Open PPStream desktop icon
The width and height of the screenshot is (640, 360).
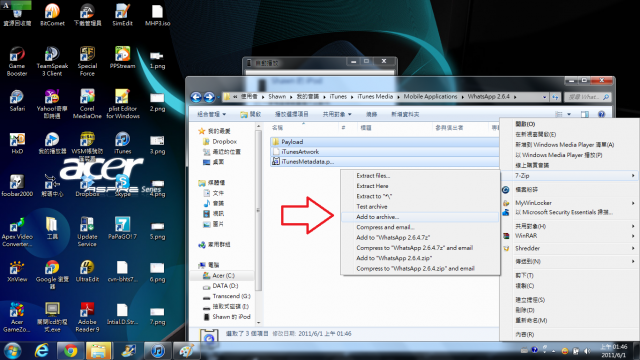pyautogui.click(x=122, y=58)
